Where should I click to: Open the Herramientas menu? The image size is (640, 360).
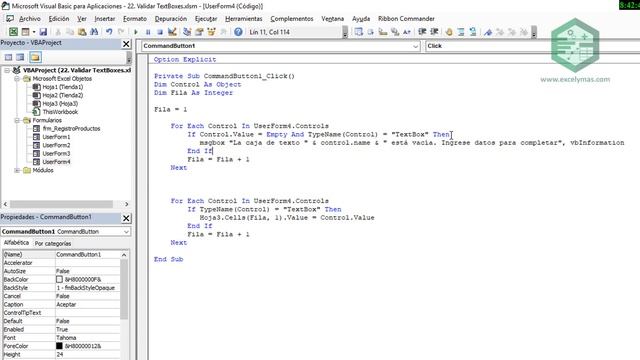point(244,19)
